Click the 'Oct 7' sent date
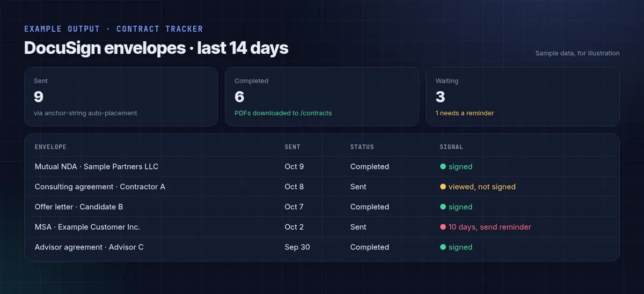The width and height of the screenshot is (644, 294). tap(294, 207)
